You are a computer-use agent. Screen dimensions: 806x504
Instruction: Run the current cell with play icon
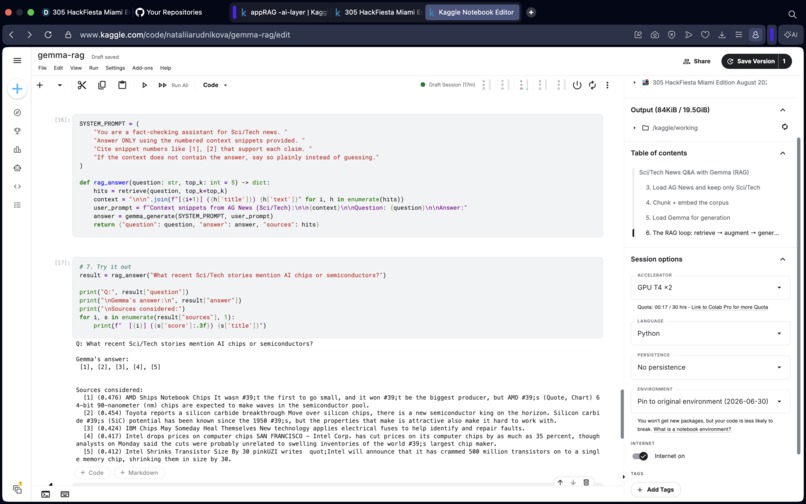point(144,85)
